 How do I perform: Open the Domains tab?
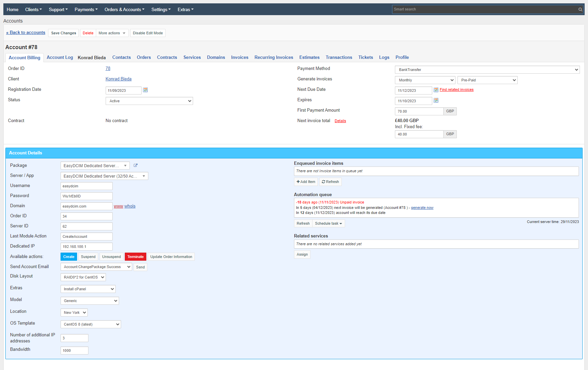216,57
